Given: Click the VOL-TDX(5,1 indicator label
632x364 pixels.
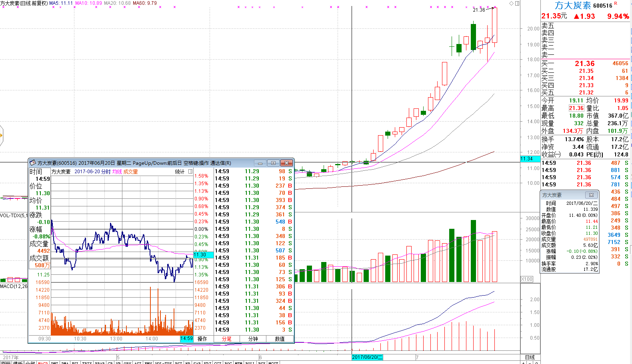Looking at the screenshot, I should (x=14, y=216).
